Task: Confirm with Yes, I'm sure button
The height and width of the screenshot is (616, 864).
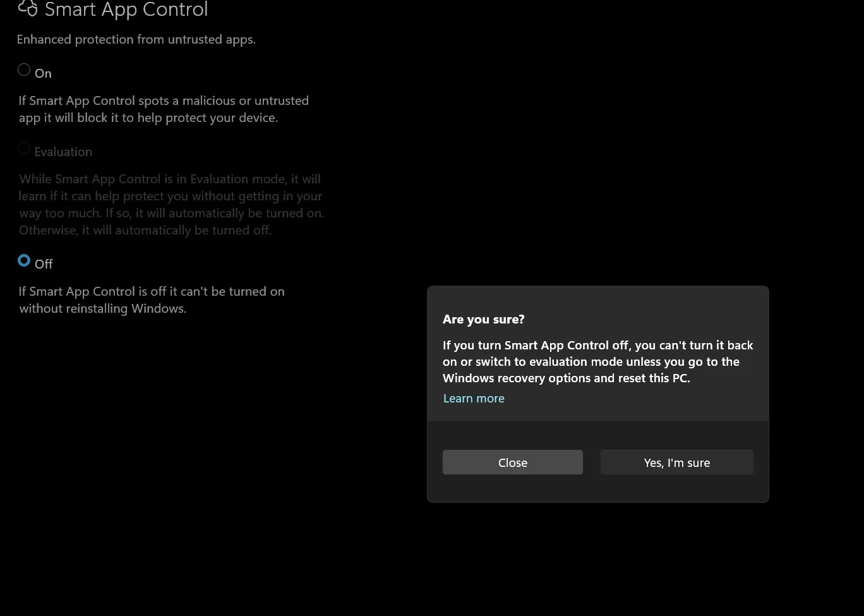Action: pyautogui.click(x=677, y=462)
